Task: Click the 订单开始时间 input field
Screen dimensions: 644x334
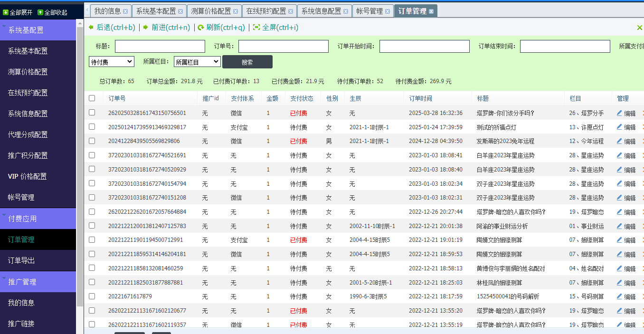Action: pos(424,46)
